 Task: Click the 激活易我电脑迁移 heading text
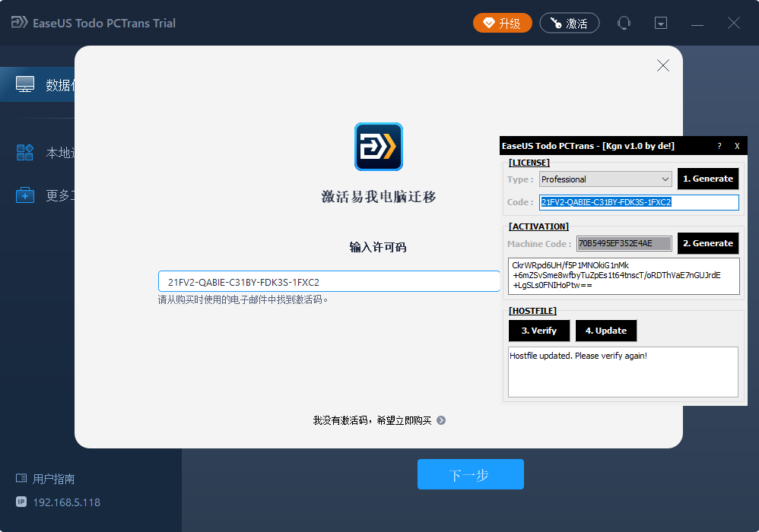379,197
